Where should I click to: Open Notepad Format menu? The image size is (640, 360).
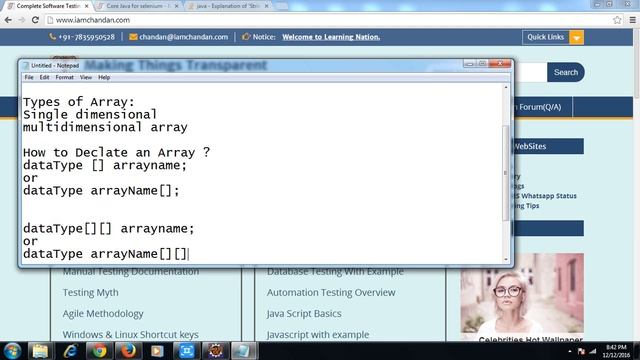point(64,77)
